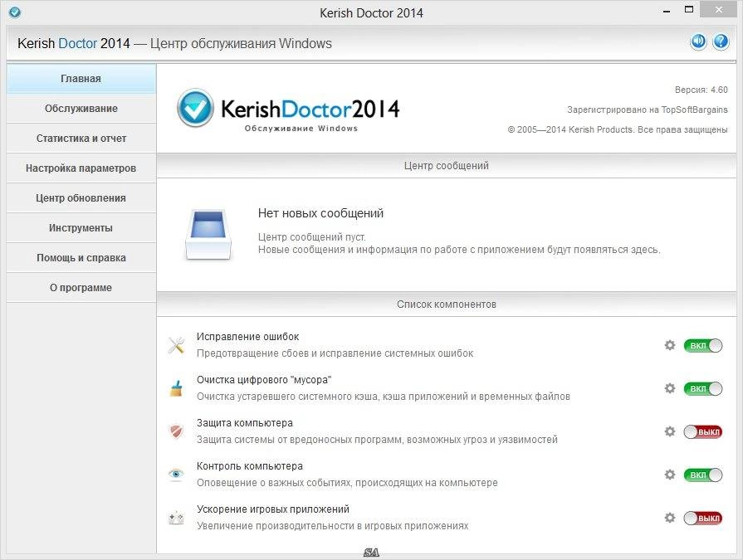Turn on the Ускорение игровых приложений switch
This screenshot has width=743, height=560.
click(702, 518)
